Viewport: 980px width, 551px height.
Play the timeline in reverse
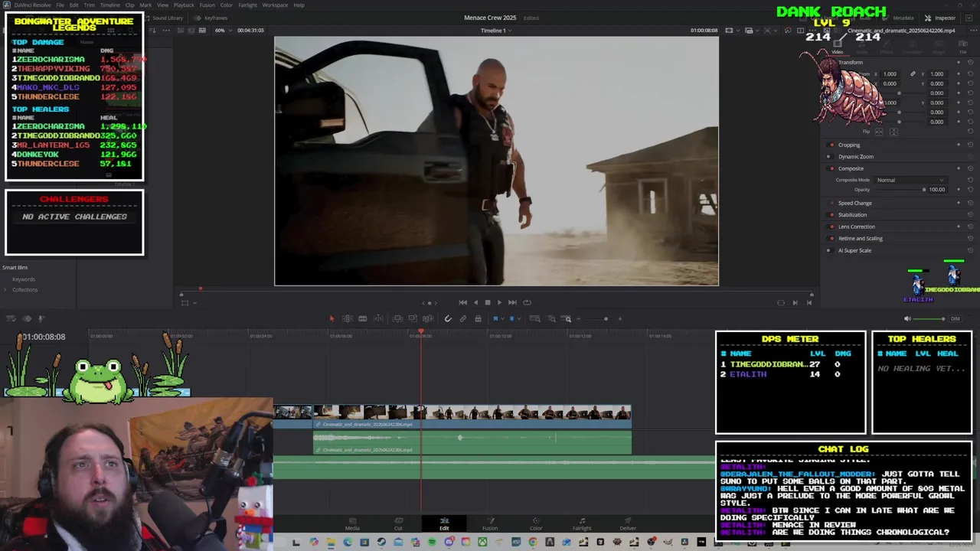(x=475, y=302)
